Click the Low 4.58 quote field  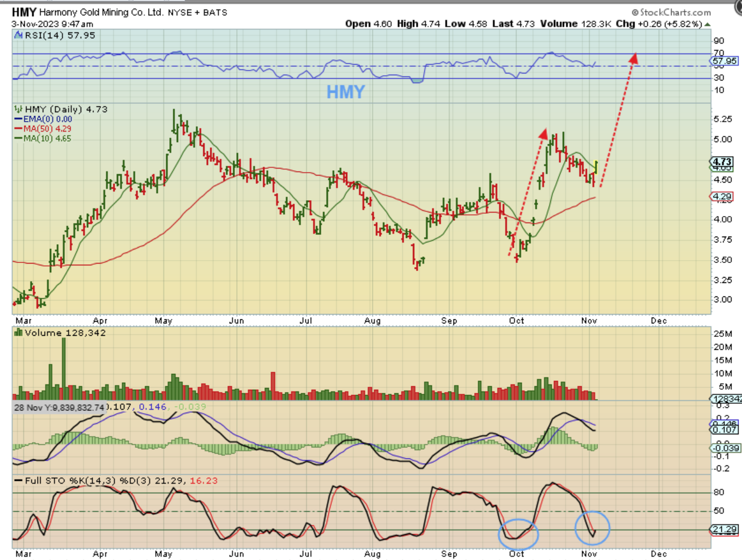[x=466, y=24]
